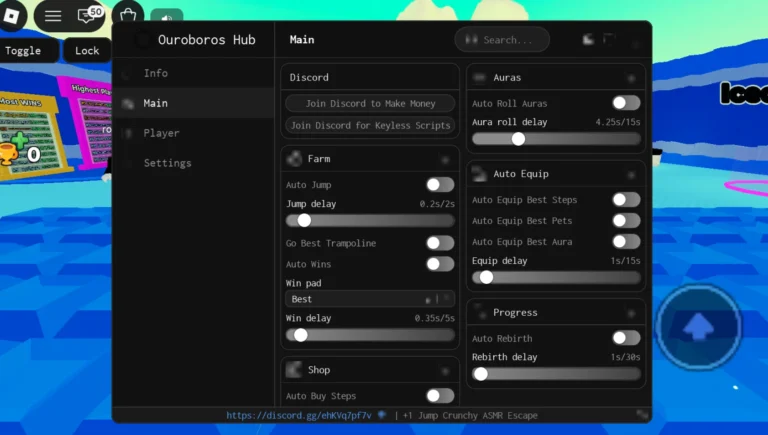Image resolution: width=768 pixels, height=435 pixels.
Task: Click the Main sidebar icon
Action: (x=128, y=103)
